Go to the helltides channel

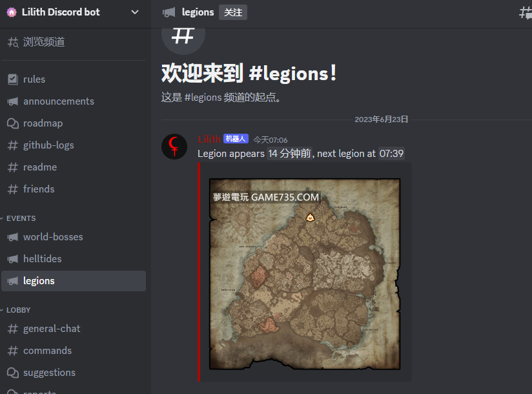click(74, 258)
